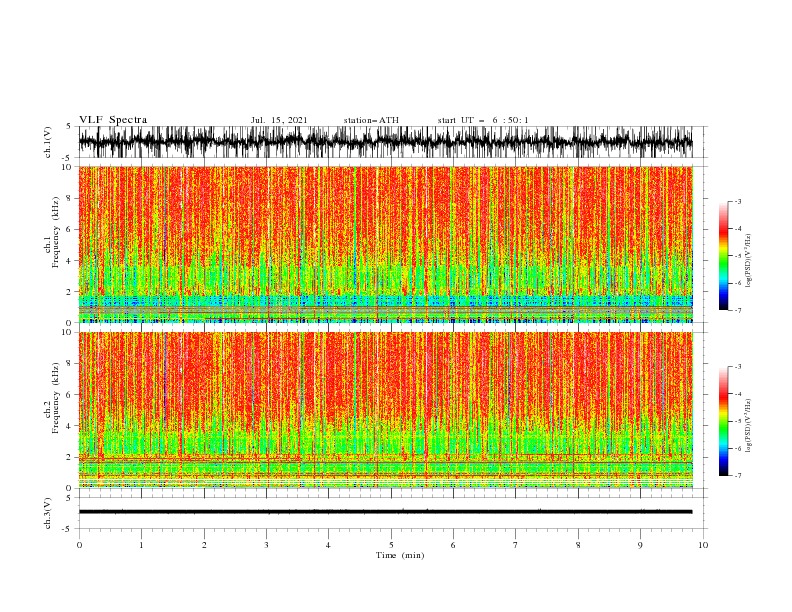Click the "8" kHz tick on ch.1 frequency axis

point(71,198)
